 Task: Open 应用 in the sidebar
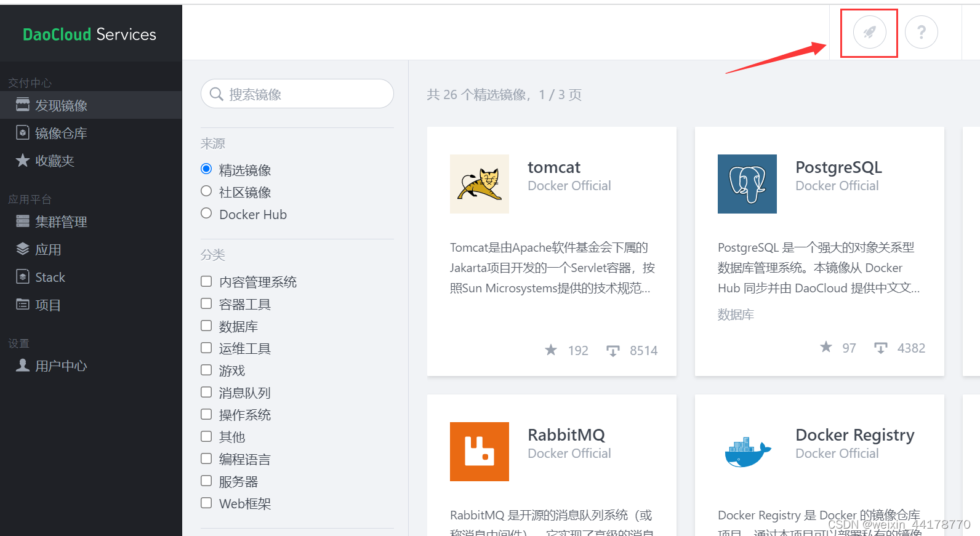click(x=91, y=249)
